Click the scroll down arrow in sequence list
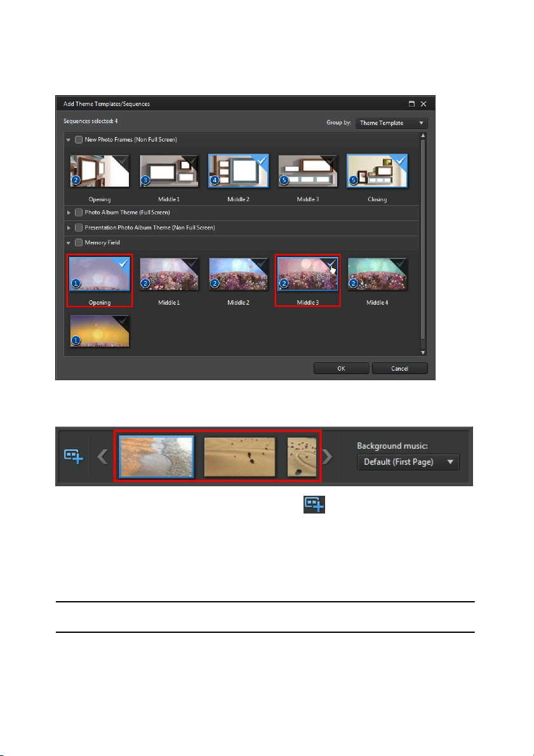This screenshot has width=534, height=756. [x=423, y=352]
